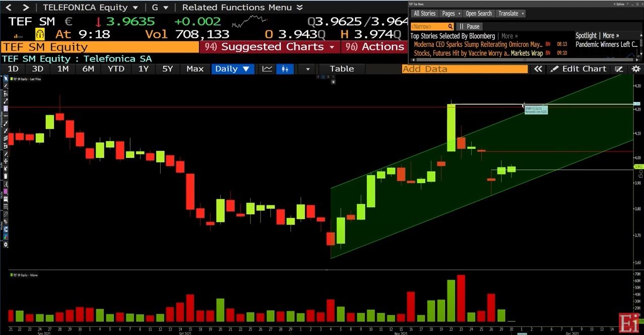Select the pointer cursor tool

click(6, 78)
